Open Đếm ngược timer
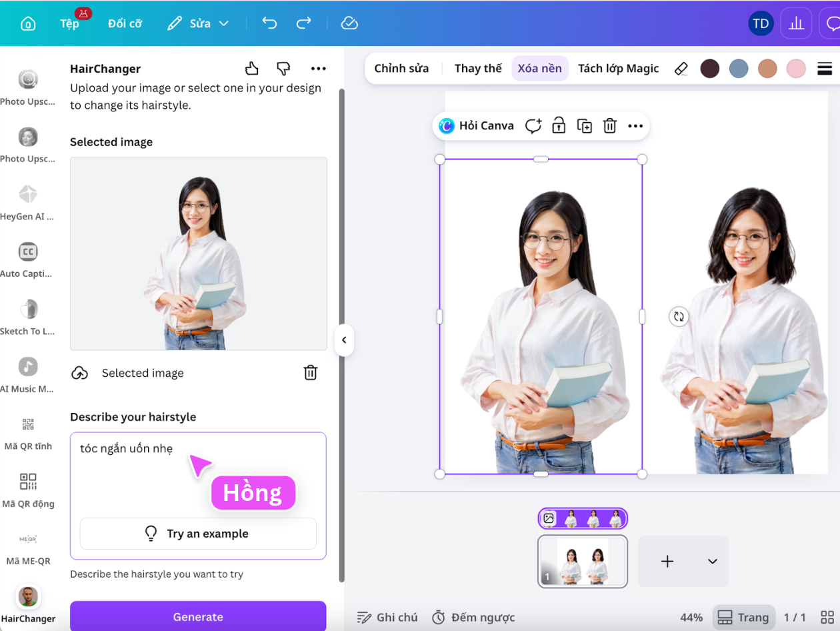The image size is (840, 631). pos(473,617)
